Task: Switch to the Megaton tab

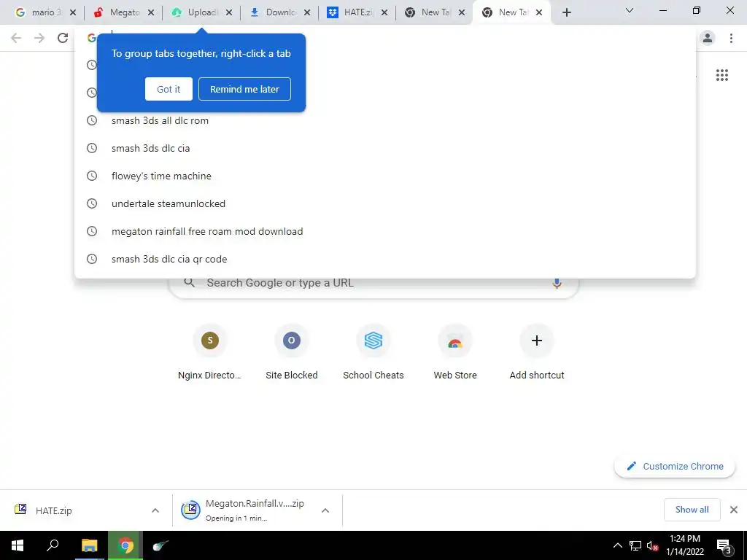Action: point(117,12)
